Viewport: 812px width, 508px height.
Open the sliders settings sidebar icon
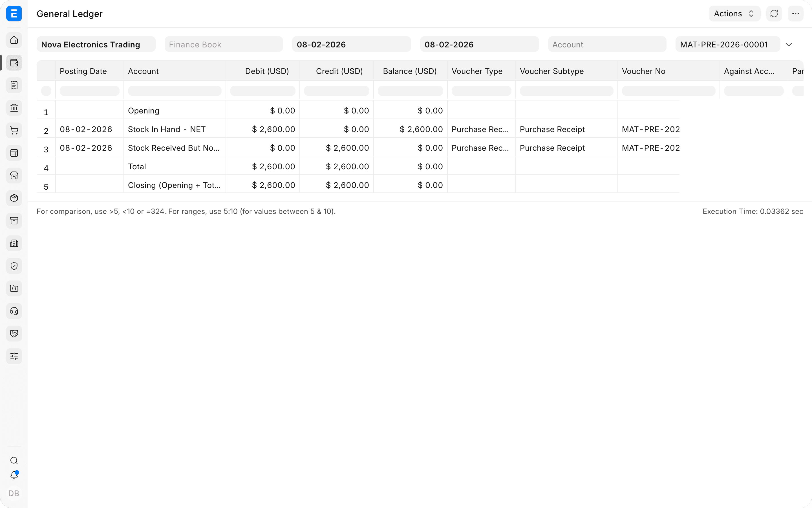point(14,356)
